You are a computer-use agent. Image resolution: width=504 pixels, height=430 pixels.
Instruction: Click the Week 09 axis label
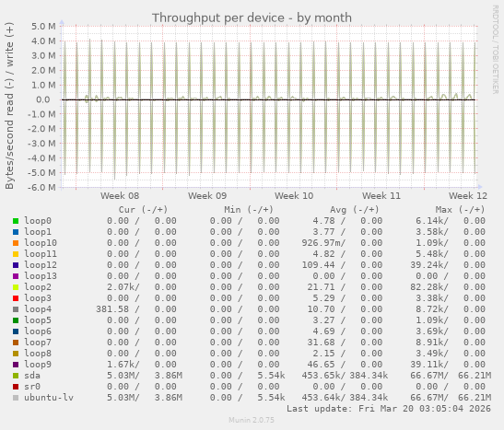tap(207, 196)
